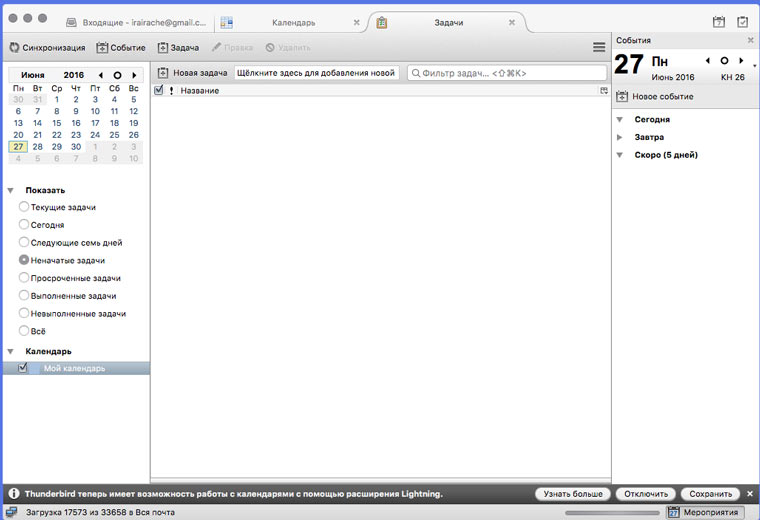This screenshot has height=520, width=760.
Task: Select June 15 in mini calendar
Action: point(57,123)
